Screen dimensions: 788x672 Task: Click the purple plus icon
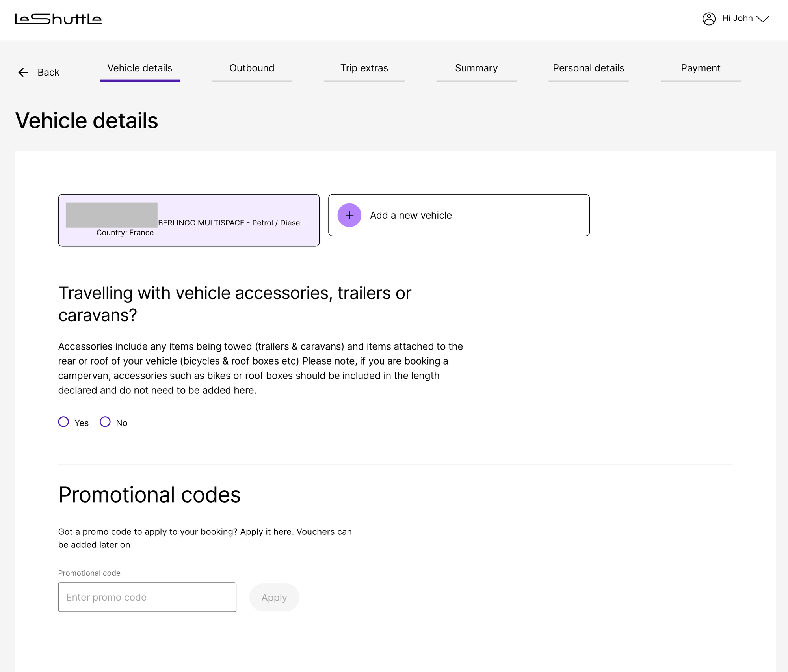(x=349, y=215)
